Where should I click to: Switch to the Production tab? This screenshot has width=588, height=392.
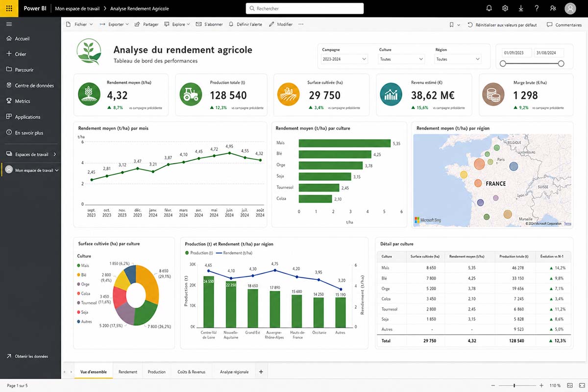coord(157,372)
